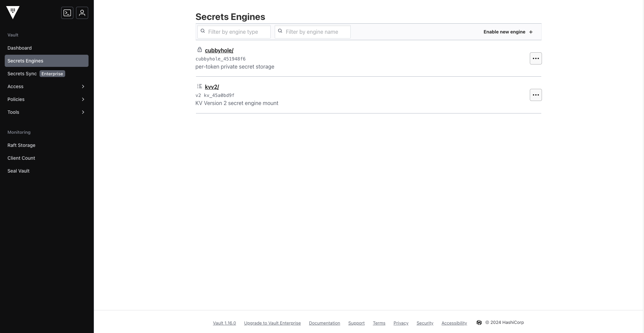This screenshot has height=333, width=644.
Task: Open Secrets Sync in sidebar
Action: click(47, 74)
